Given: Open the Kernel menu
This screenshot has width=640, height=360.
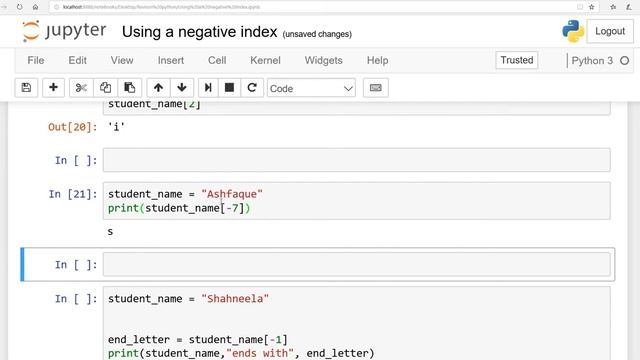Looking at the screenshot, I should pos(265,60).
